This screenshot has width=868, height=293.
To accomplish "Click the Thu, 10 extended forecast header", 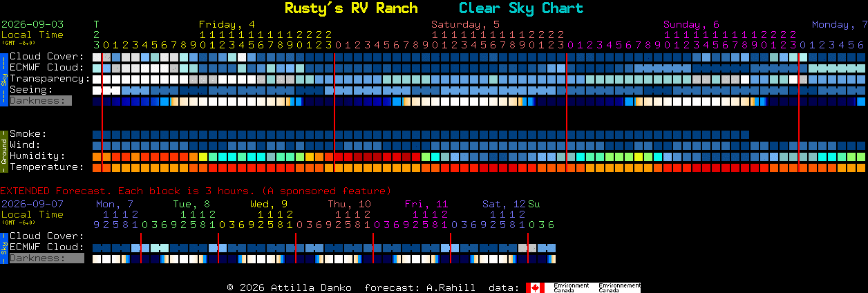I will [349, 204].
